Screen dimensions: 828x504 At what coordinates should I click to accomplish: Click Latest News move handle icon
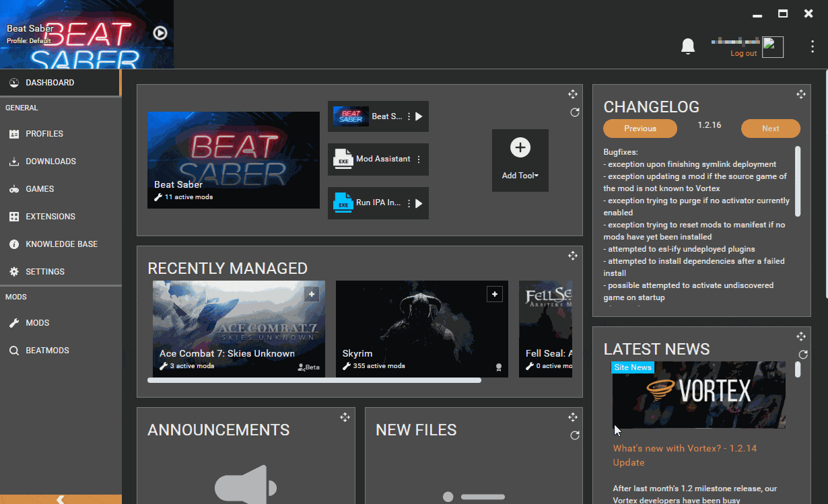(801, 336)
